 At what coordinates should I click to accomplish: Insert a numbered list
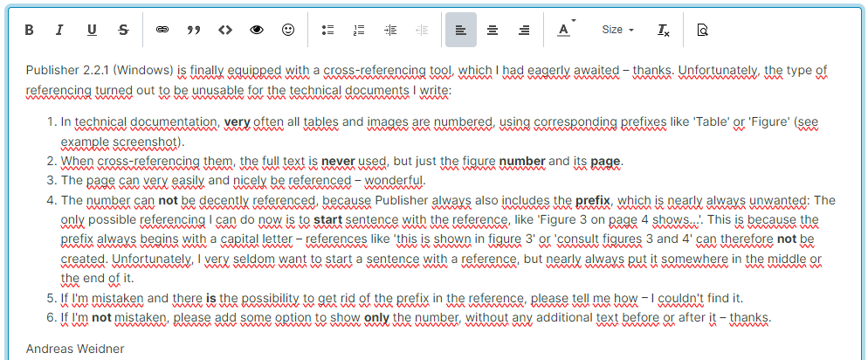[359, 30]
